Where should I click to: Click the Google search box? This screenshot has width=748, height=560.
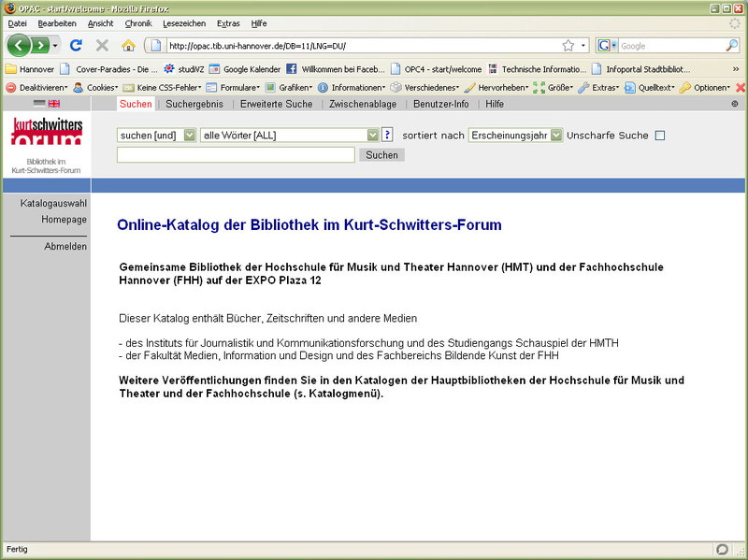coord(671,46)
